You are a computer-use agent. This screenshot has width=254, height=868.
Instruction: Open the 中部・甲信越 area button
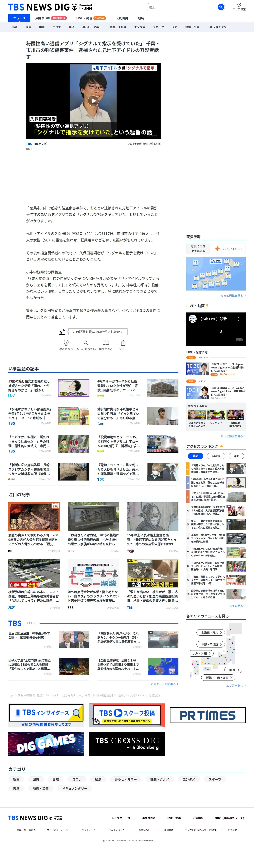click(x=211, y=644)
